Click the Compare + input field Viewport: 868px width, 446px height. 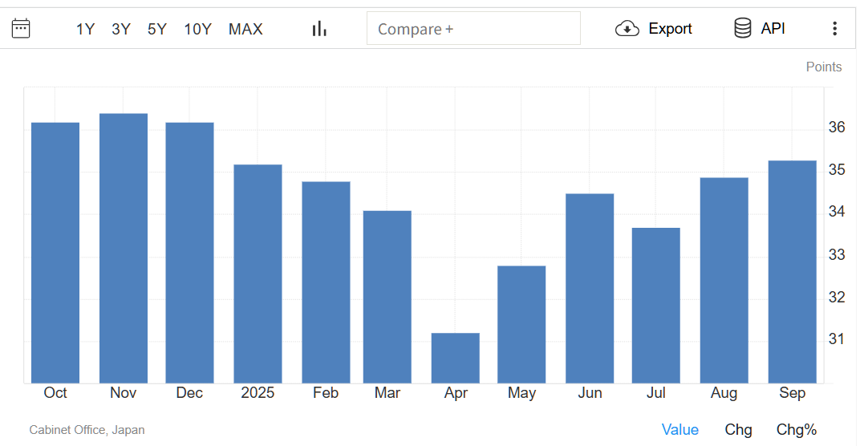click(x=473, y=29)
